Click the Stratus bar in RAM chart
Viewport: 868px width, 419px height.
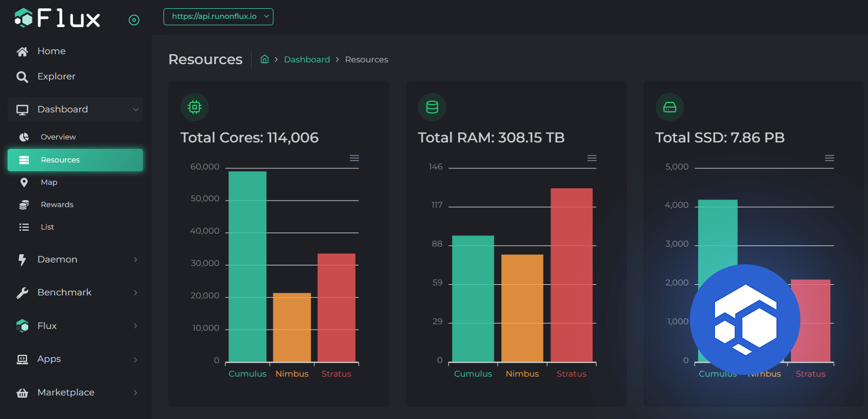572,275
